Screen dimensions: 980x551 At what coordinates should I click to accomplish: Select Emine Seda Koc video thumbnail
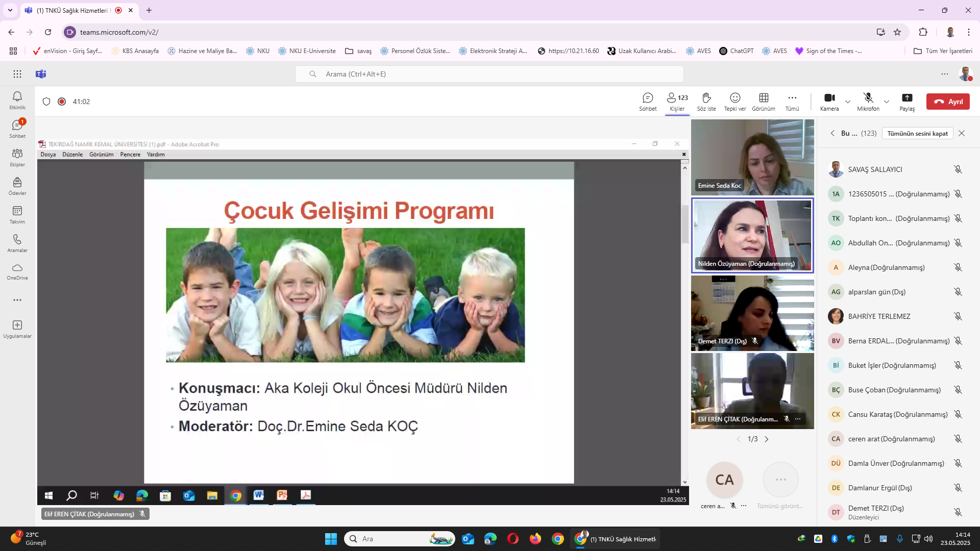(752, 157)
